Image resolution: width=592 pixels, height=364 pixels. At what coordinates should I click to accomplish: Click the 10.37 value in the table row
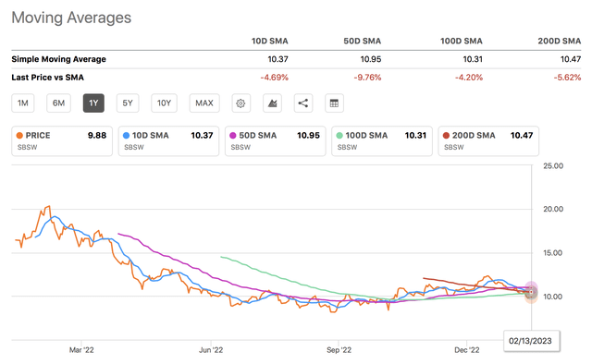pyautogui.click(x=277, y=59)
